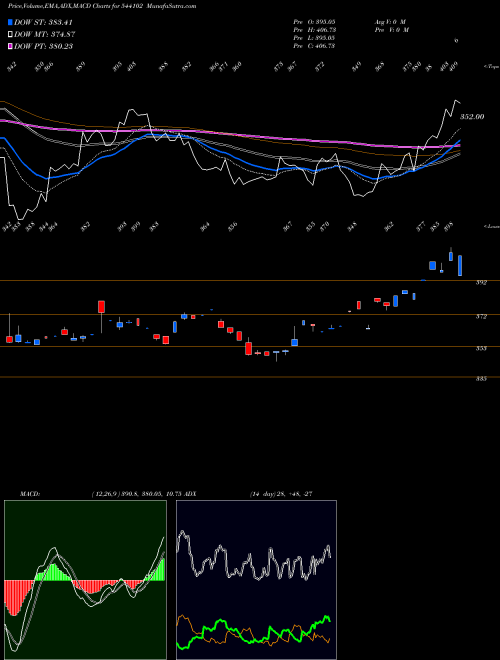Viewport: 500px width, 660px height.
Task: Click the ADX '(14 day) 28, +48, -27' text
Action: (281, 494)
